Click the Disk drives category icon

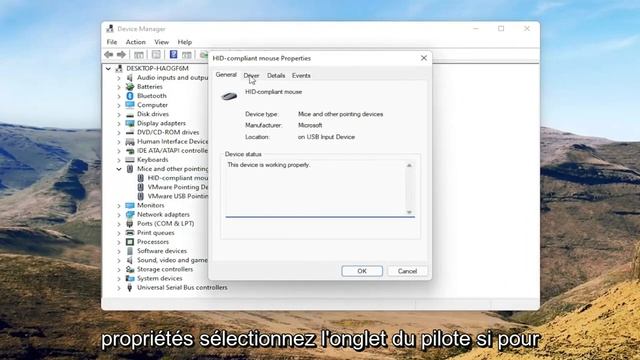pos(130,114)
